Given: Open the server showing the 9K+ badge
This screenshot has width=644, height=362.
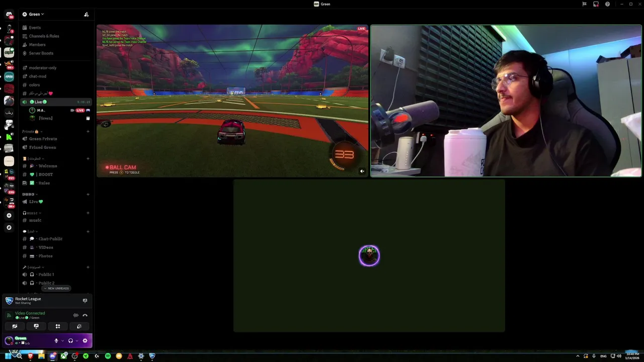Looking at the screenshot, I should point(9,63).
